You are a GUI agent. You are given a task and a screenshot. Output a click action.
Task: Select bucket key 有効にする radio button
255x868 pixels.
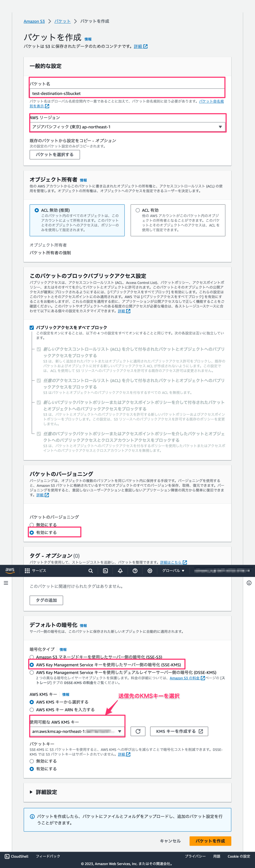32,769
